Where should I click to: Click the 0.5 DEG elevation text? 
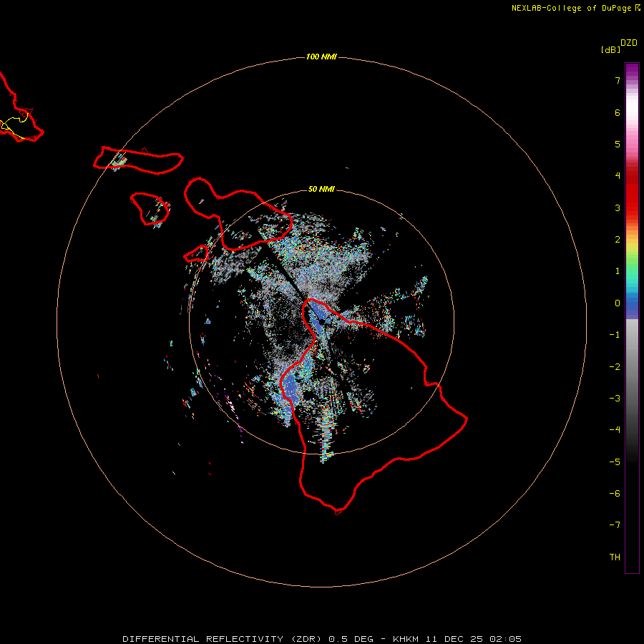coord(351,639)
